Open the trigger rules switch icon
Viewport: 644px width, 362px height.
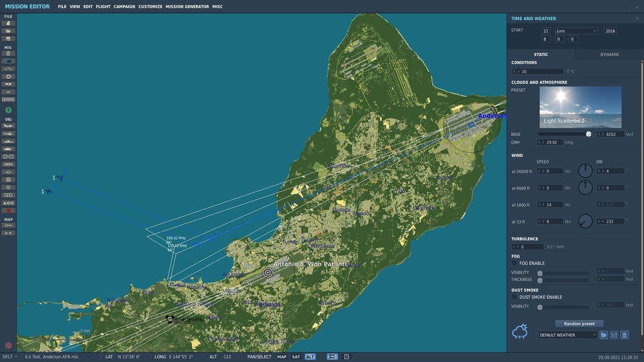coord(8,69)
